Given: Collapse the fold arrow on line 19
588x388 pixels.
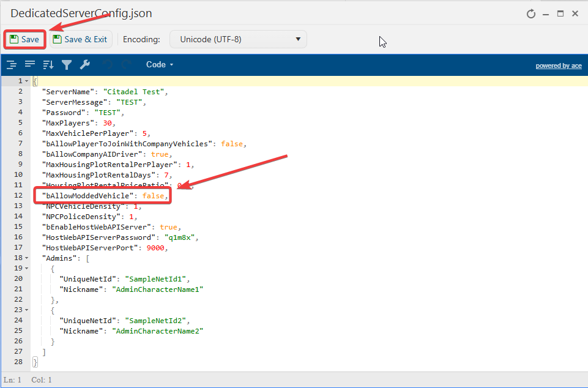Looking at the screenshot, I should [x=27, y=268].
